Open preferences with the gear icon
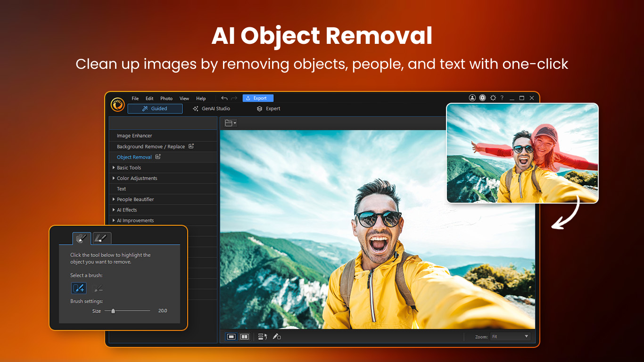Screen dimensions: 644x362 [493, 98]
